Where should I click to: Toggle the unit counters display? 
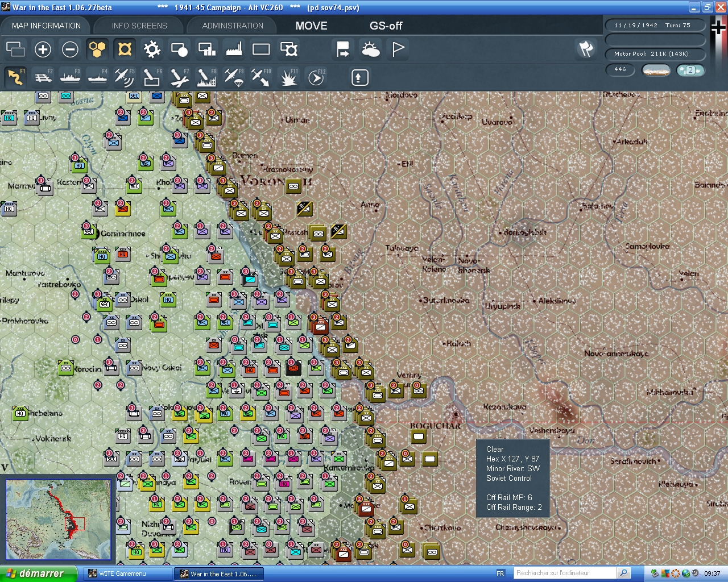tap(124, 49)
